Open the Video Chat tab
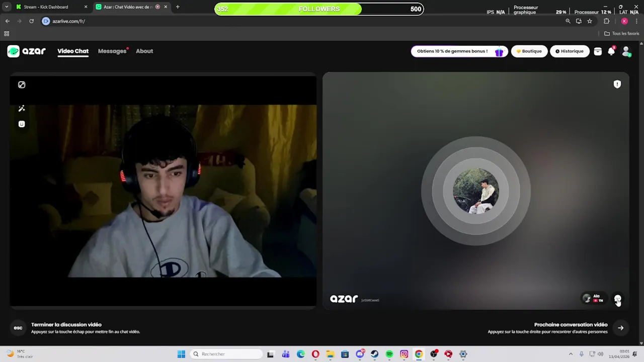The image size is (644, 362). click(73, 51)
